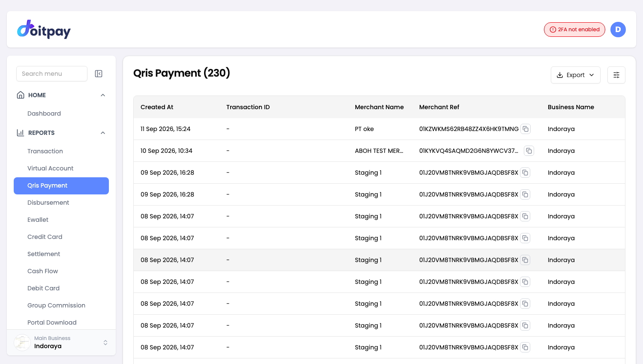643x364 pixels.
Task: Click merchant name ABOH TEST MER…
Action: [379, 151]
